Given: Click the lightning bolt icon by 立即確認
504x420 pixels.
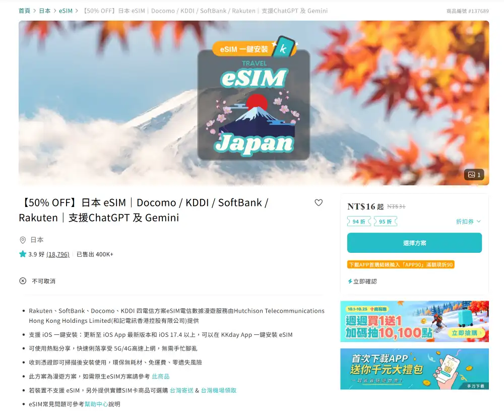Looking at the screenshot, I should coord(350,282).
